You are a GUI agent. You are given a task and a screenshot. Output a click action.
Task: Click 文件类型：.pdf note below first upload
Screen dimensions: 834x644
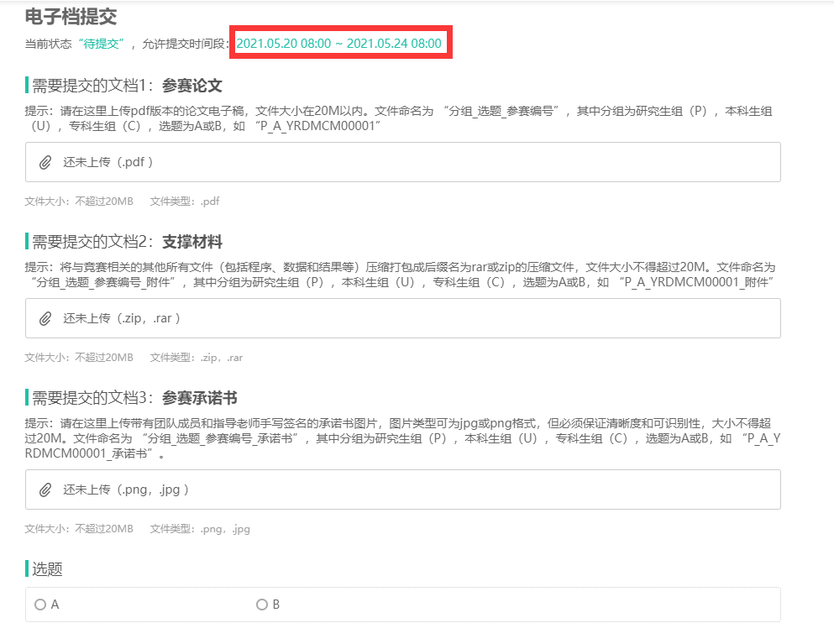(185, 202)
